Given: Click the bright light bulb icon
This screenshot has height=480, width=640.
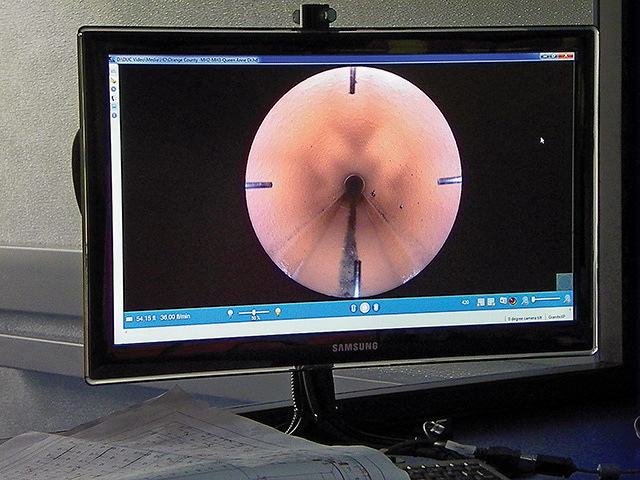Looking at the screenshot, I should click(x=277, y=312).
